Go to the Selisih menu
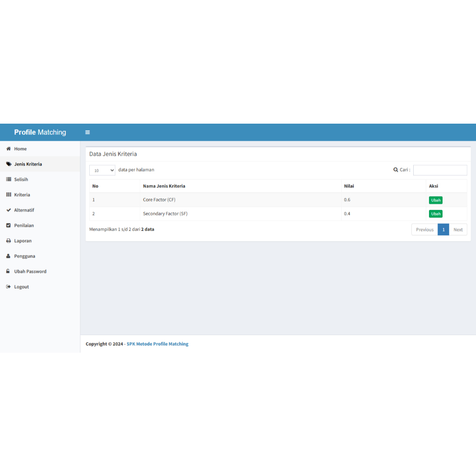The width and height of the screenshot is (476, 476). [40, 179]
